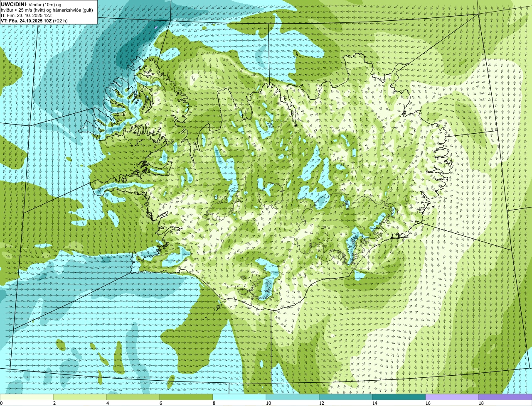Click the "10" label on the wind scale

pos(268,403)
